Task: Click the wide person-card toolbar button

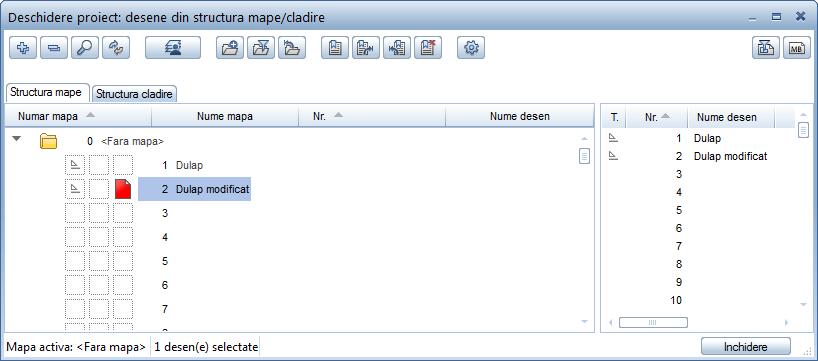Action: click(x=173, y=48)
